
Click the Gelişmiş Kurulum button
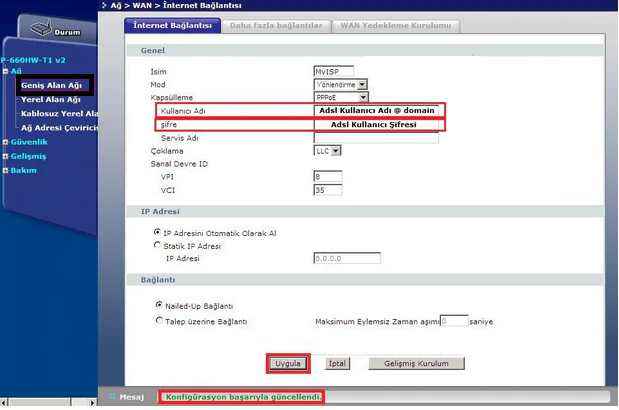point(416,363)
